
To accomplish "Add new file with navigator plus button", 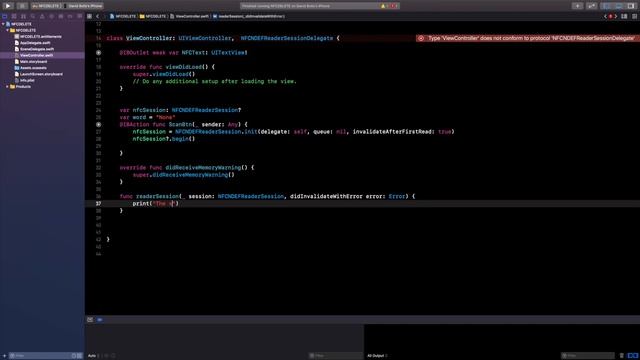I will coord(4,356).
